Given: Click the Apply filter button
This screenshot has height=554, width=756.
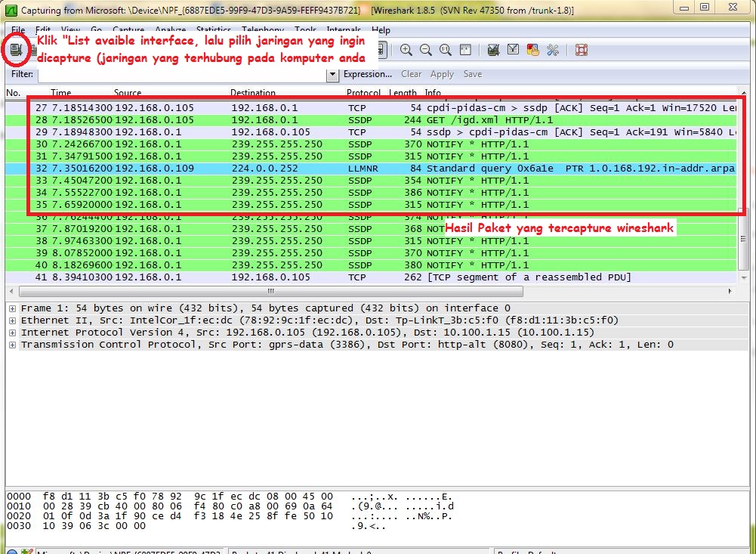Looking at the screenshot, I should [x=442, y=74].
